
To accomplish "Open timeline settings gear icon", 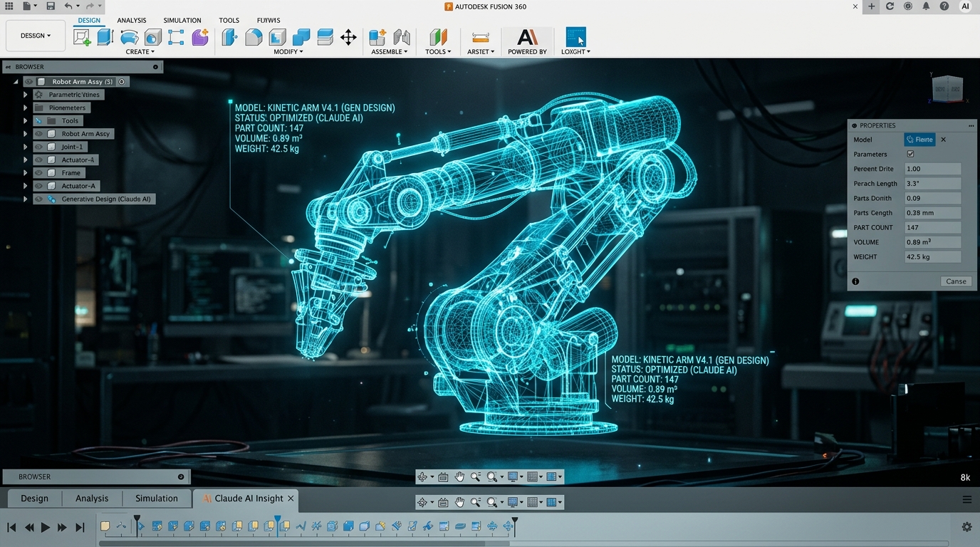I will pos(966,527).
